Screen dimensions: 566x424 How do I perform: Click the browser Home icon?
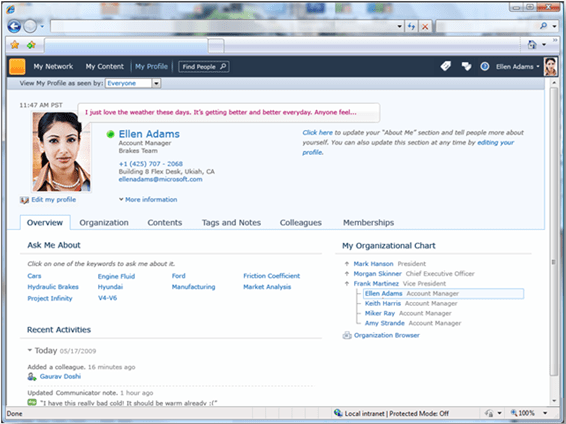coord(532,45)
